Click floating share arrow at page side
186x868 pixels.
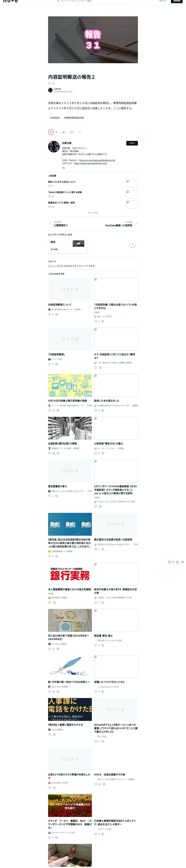[183, 562]
